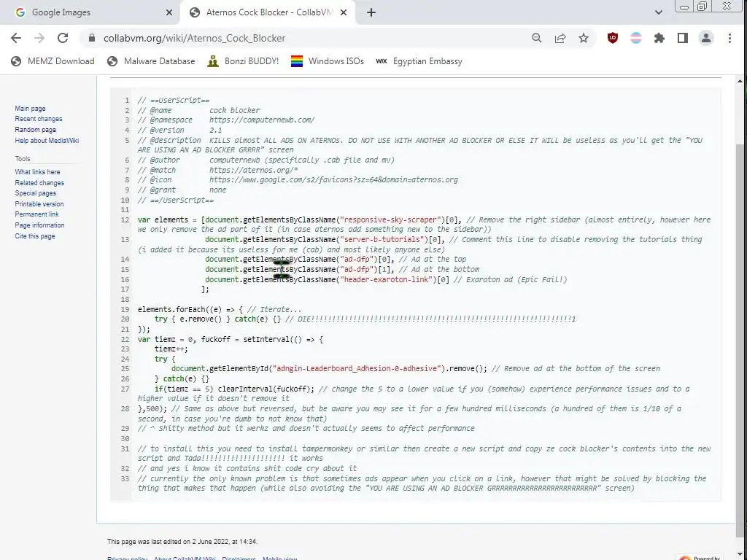
Task: Click the scrollbar up arrow
Action: click(740, 82)
